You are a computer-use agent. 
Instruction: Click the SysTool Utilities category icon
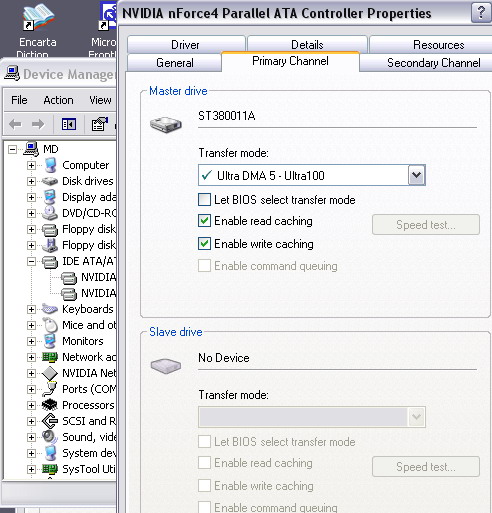pos(50,469)
